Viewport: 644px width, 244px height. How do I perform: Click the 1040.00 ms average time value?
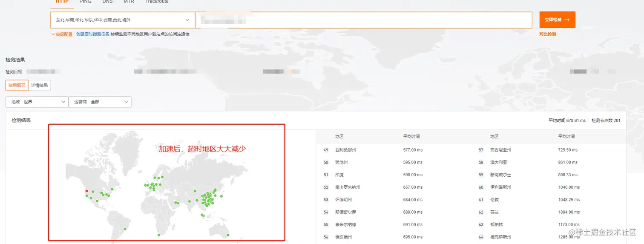pos(569,187)
